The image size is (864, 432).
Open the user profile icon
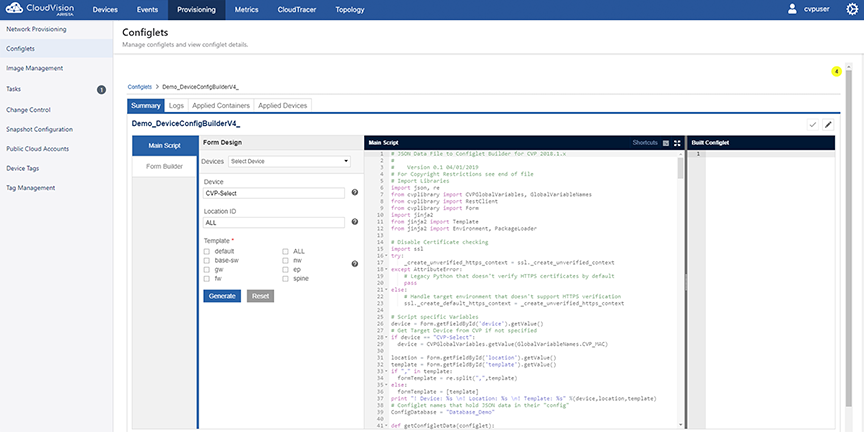pyautogui.click(x=792, y=9)
